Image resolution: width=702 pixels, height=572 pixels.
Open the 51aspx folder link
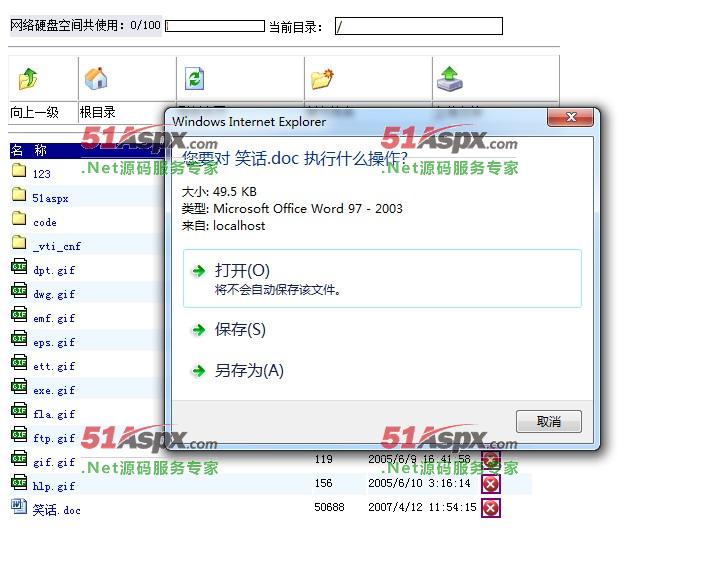pyautogui.click(x=51, y=198)
